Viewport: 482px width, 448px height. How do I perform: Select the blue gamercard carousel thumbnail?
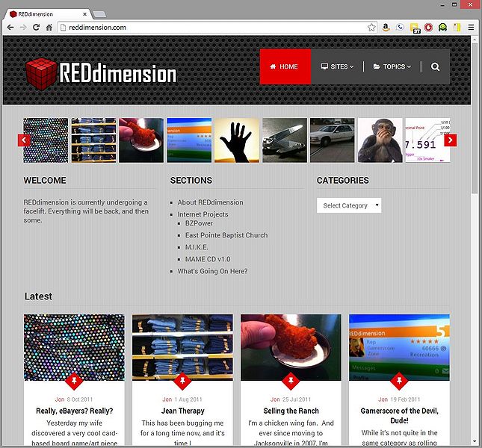click(x=189, y=140)
